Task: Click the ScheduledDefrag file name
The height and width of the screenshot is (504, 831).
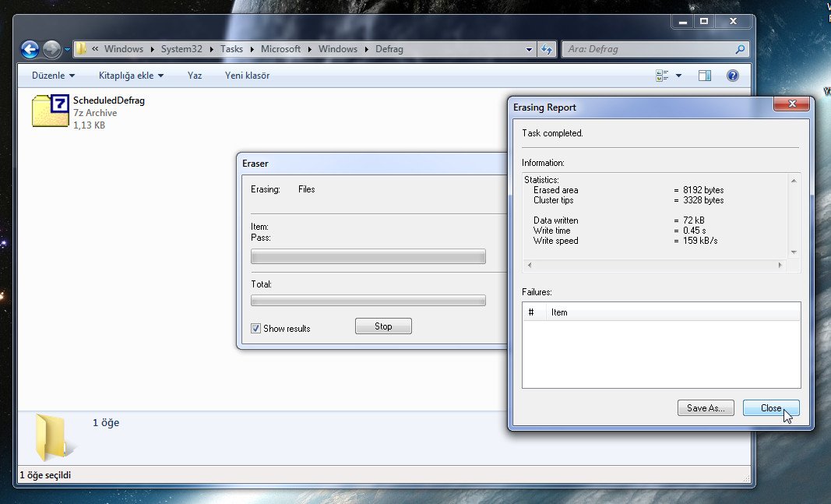Action: coord(108,100)
